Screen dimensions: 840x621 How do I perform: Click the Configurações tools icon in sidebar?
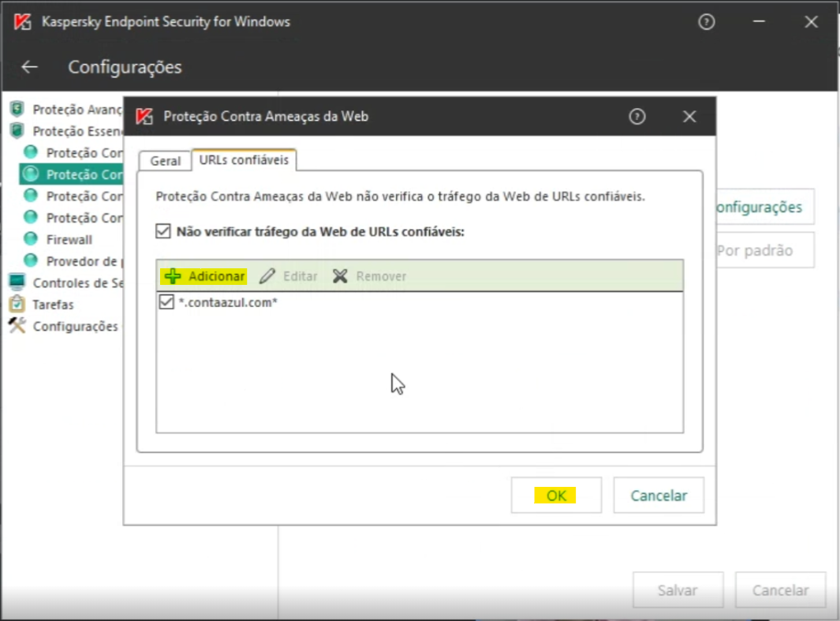click(x=17, y=325)
